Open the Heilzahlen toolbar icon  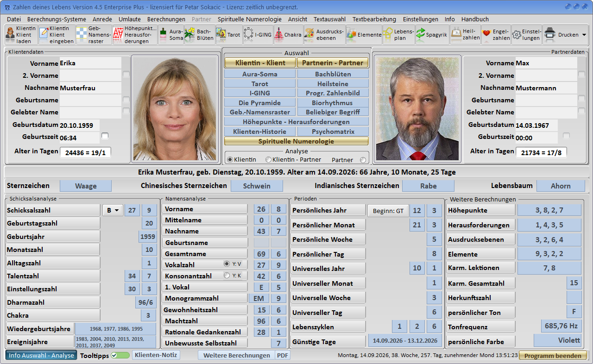pos(466,35)
